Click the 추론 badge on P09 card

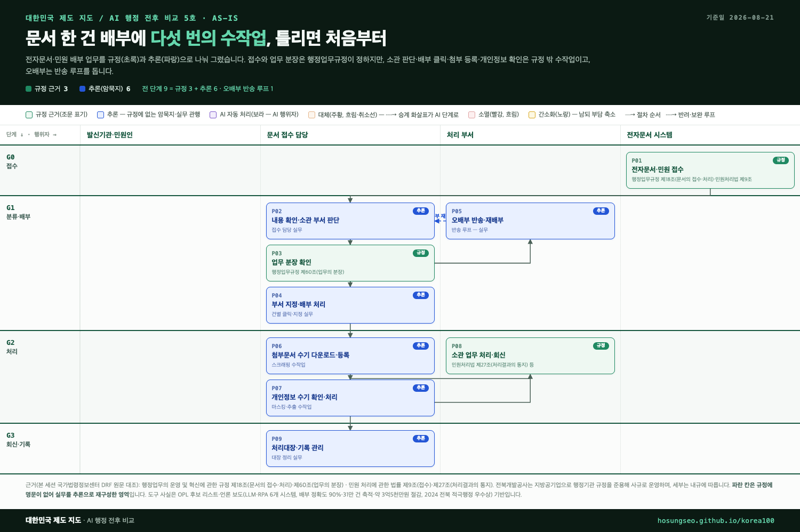421,439
